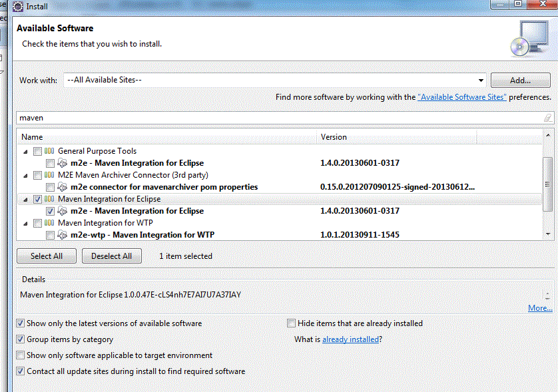Close the Install dialog
Screen dimensions: 558x392
pos(543,3)
